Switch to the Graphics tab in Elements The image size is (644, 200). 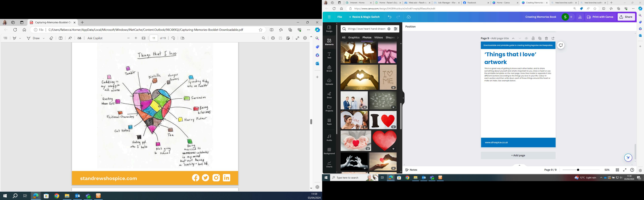(x=354, y=38)
